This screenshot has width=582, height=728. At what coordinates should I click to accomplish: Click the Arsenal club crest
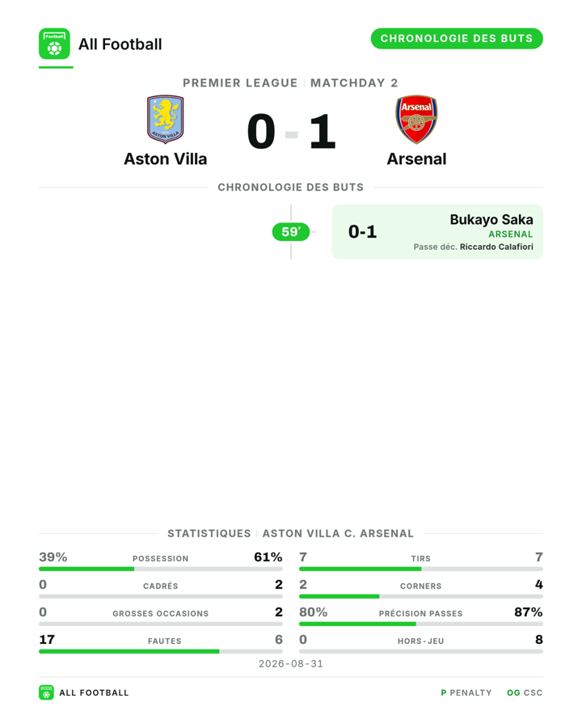coord(416,120)
